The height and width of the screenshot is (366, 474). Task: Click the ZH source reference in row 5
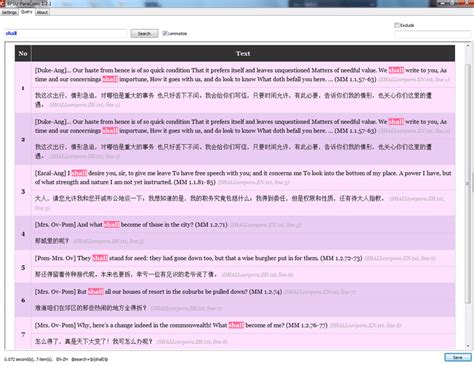pyautogui.click(x=258, y=275)
